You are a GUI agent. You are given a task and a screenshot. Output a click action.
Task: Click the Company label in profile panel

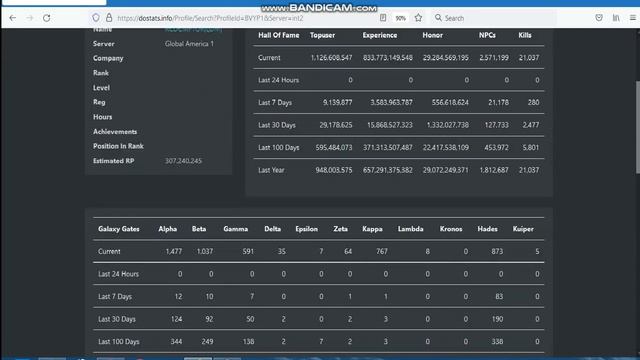108,58
